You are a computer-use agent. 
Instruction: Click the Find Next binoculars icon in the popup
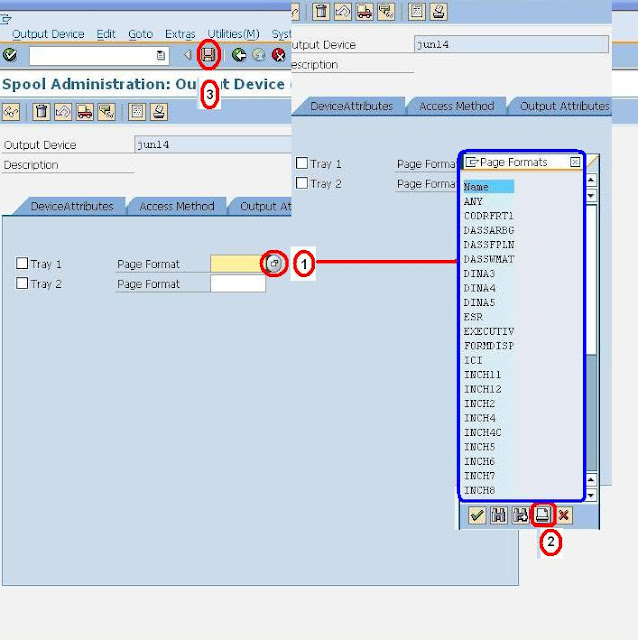[x=520, y=516]
